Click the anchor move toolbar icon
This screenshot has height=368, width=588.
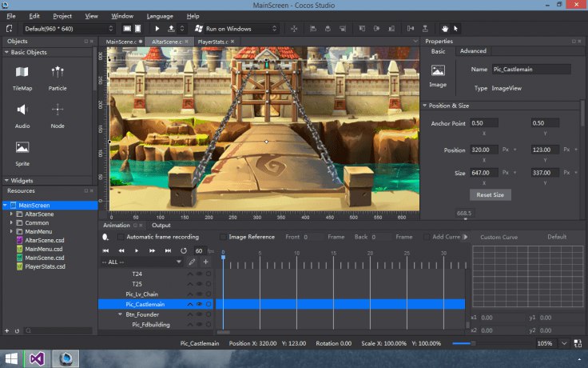[x=294, y=29]
